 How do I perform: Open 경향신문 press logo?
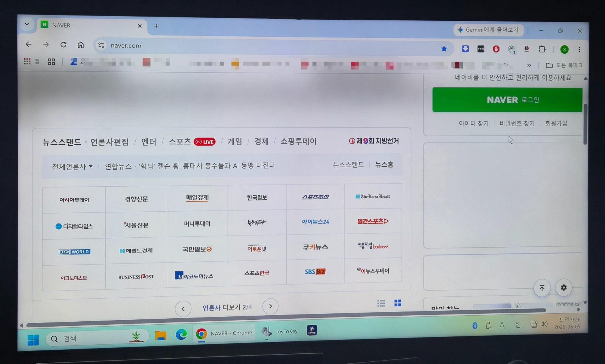137,199
